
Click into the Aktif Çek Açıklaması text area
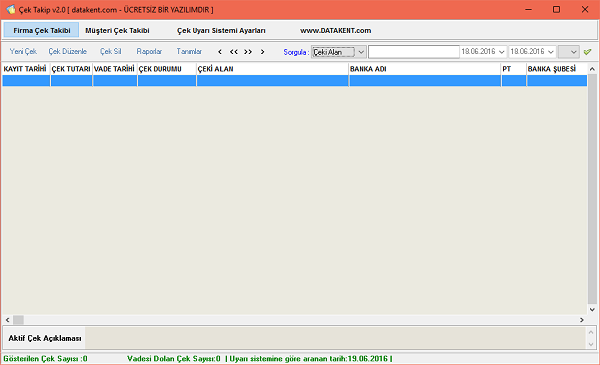pyautogui.click(x=336, y=338)
